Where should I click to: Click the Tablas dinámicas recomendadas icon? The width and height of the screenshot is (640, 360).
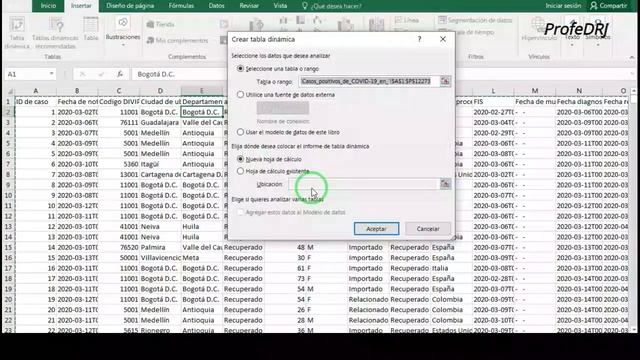[55, 33]
